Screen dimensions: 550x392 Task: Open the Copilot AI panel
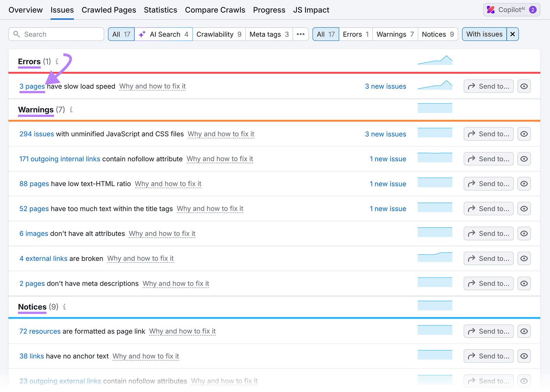[511, 10]
